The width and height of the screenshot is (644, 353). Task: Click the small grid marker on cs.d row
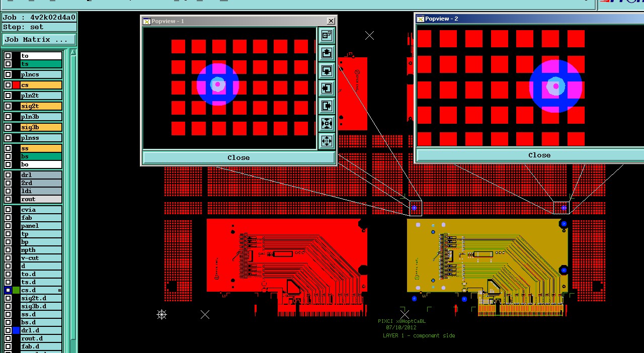[x=59, y=290]
